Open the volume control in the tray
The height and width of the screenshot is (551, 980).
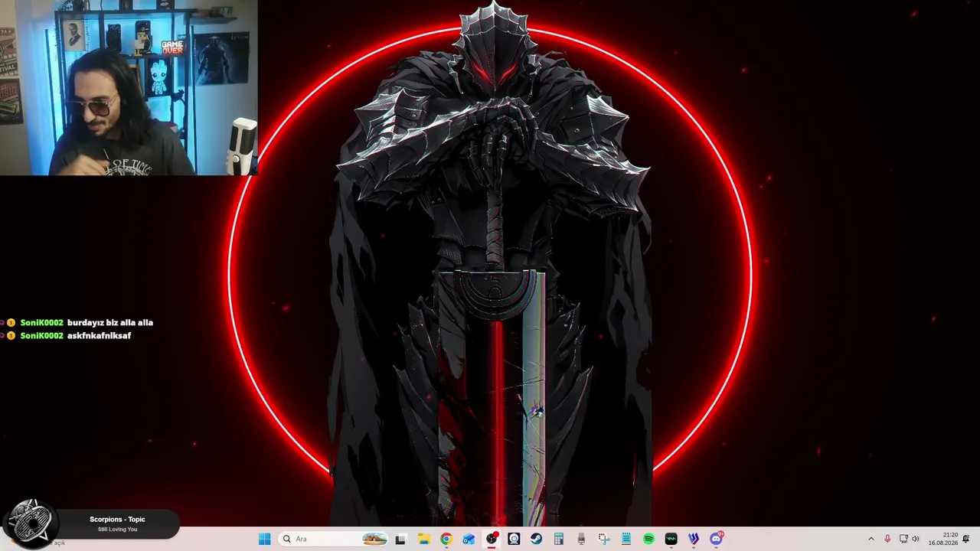tap(916, 539)
